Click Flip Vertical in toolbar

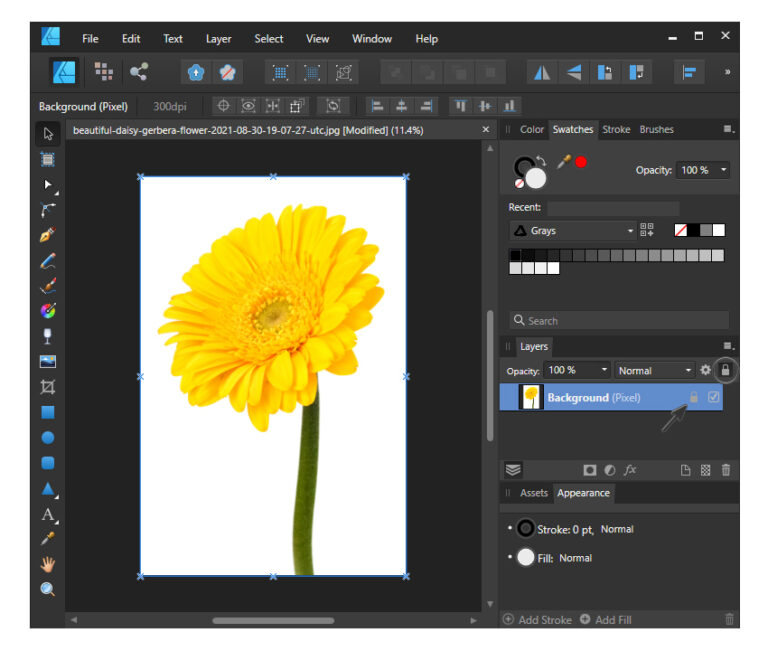tap(573, 72)
